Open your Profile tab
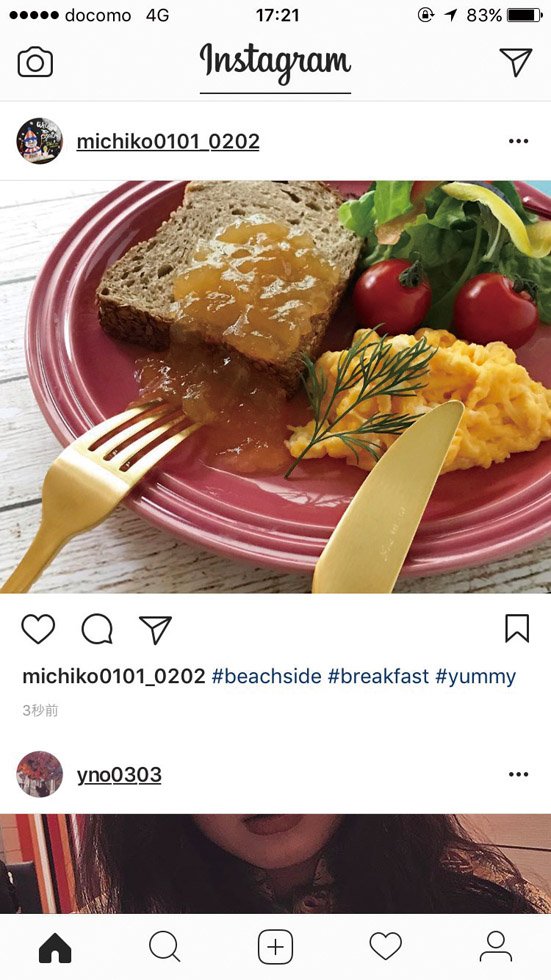 pyautogui.click(x=496, y=947)
